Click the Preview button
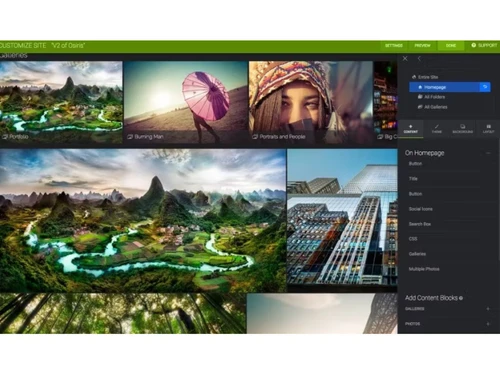The height and width of the screenshot is (375, 500). [x=422, y=45]
